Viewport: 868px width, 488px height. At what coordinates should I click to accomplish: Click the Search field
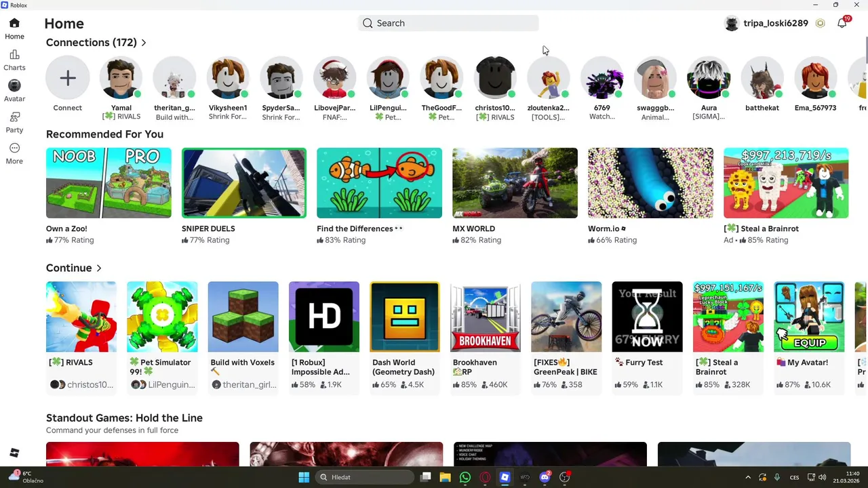[x=448, y=23]
